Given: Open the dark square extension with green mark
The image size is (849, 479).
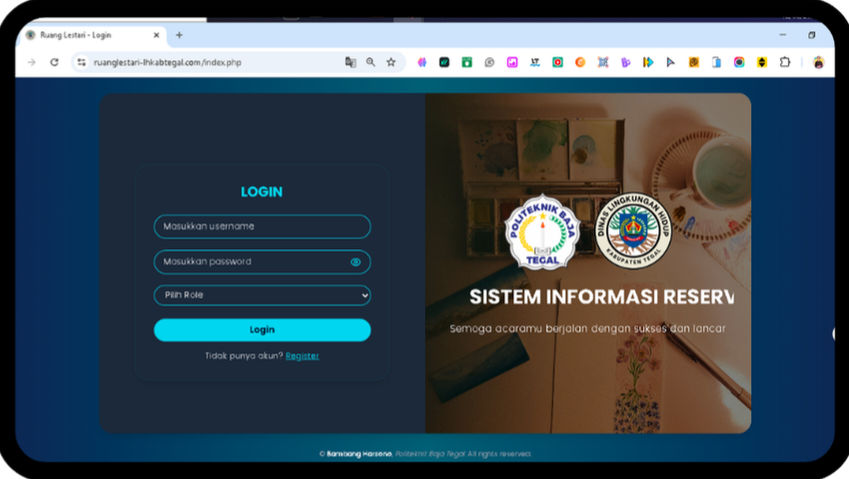Looking at the screenshot, I should [x=444, y=62].
